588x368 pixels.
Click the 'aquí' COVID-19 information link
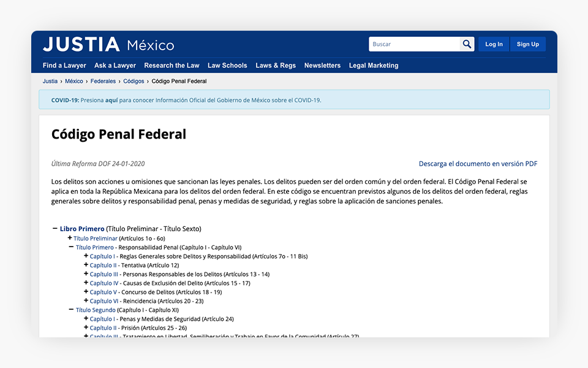point(111,100)
